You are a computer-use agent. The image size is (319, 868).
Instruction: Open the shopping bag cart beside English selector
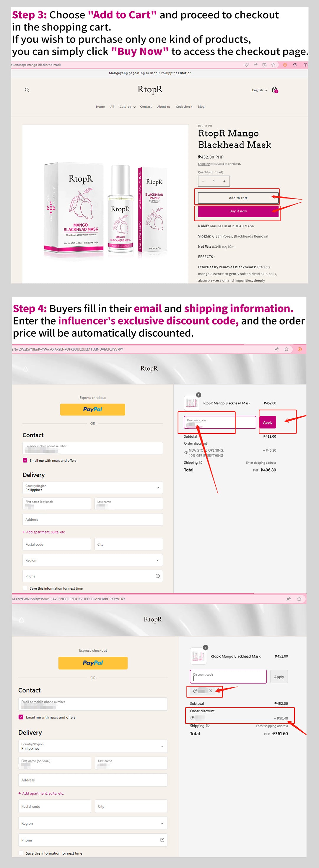pos(274,90)
